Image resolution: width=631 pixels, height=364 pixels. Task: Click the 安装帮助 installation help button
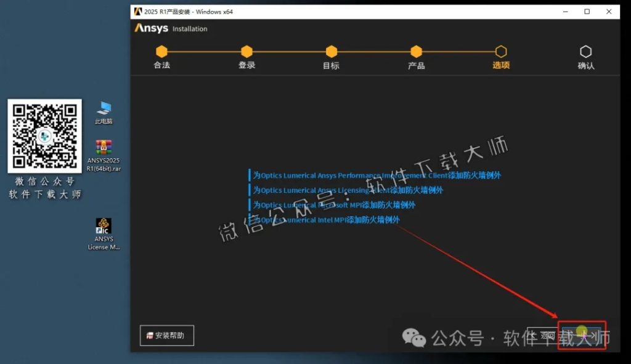pos(166,335)
